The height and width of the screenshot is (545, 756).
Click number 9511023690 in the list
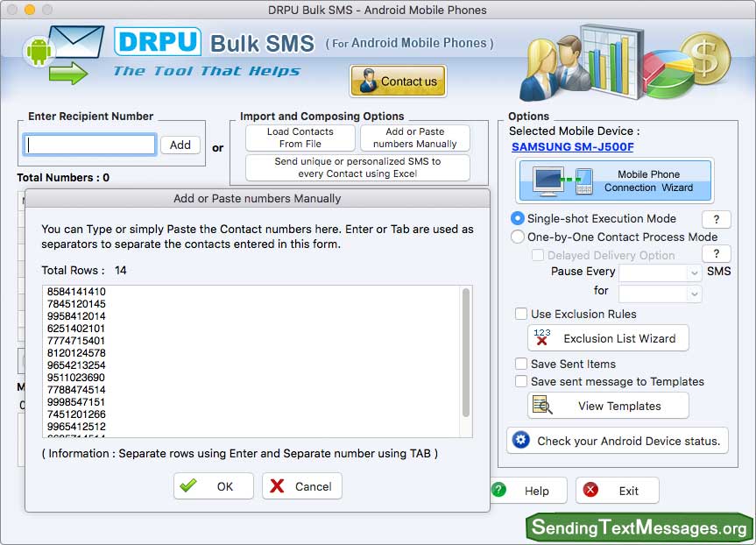(76, 377)
